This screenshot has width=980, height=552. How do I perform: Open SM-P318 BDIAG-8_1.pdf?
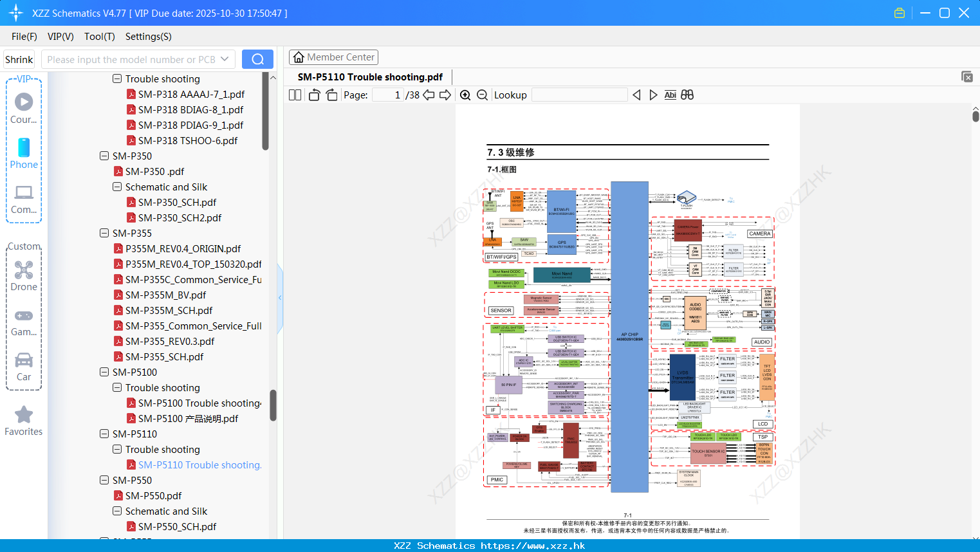pyautogui.click(x=190, y=109)
